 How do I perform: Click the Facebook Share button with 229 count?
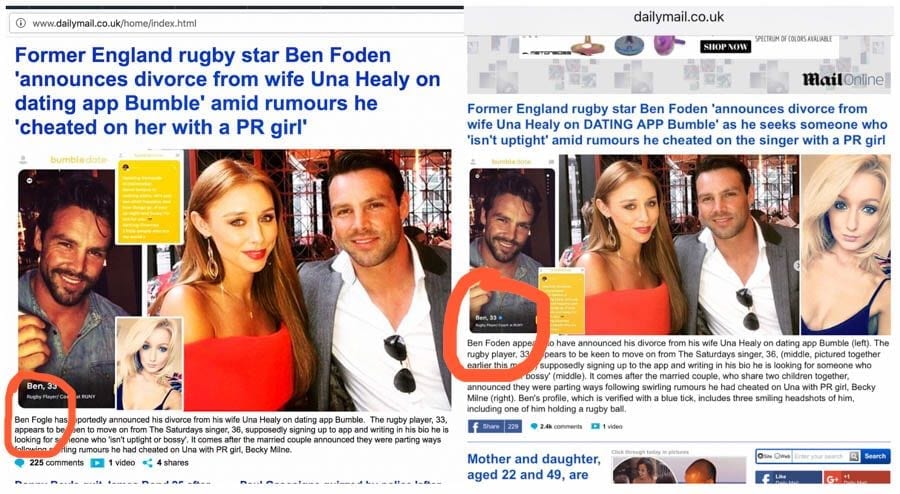point(494,426)
